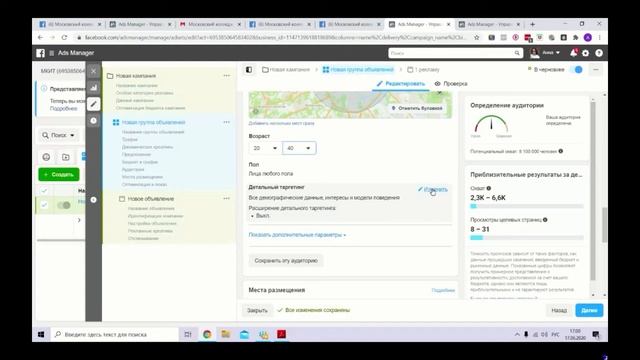Open the Ads Manager hamburger menu

click(52, 53)
